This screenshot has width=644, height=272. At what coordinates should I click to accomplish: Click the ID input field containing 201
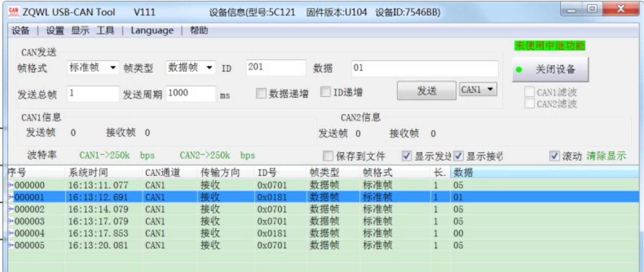pos(276,68)
